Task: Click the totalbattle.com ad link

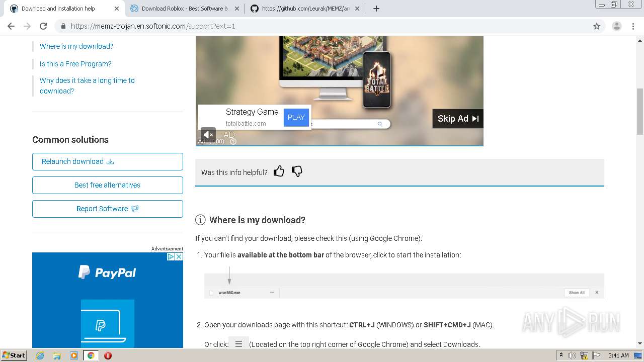Action: point(246,124)
